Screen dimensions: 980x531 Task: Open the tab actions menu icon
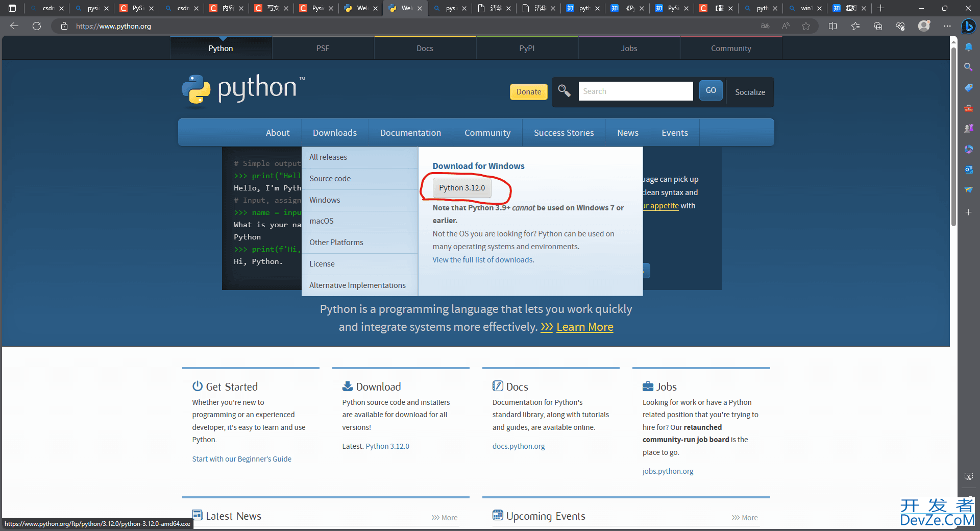pyautogui.click(x=12, y=8)
